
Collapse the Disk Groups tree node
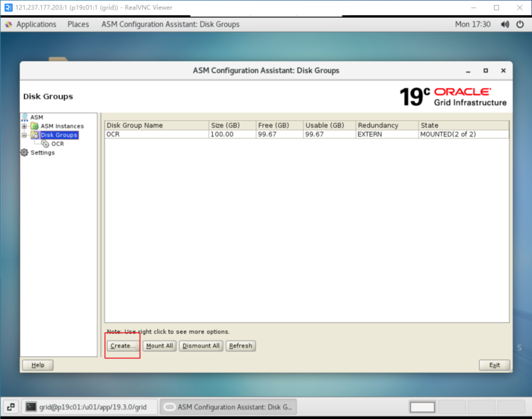pyautogui.click(x=24, y=135)
